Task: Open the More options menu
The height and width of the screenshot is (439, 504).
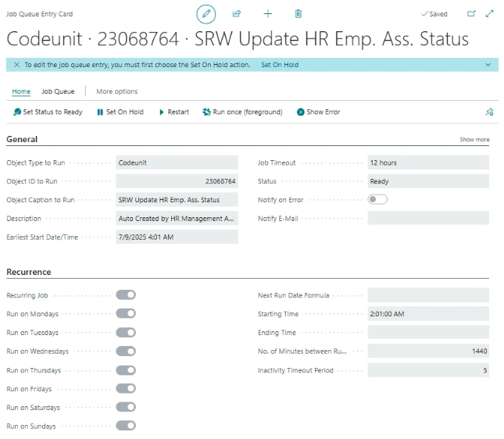Action: [116, 91]
